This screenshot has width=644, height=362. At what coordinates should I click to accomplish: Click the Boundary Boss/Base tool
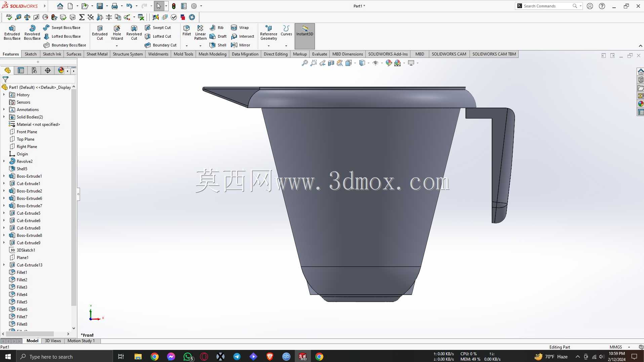click(x=65, y=45)
